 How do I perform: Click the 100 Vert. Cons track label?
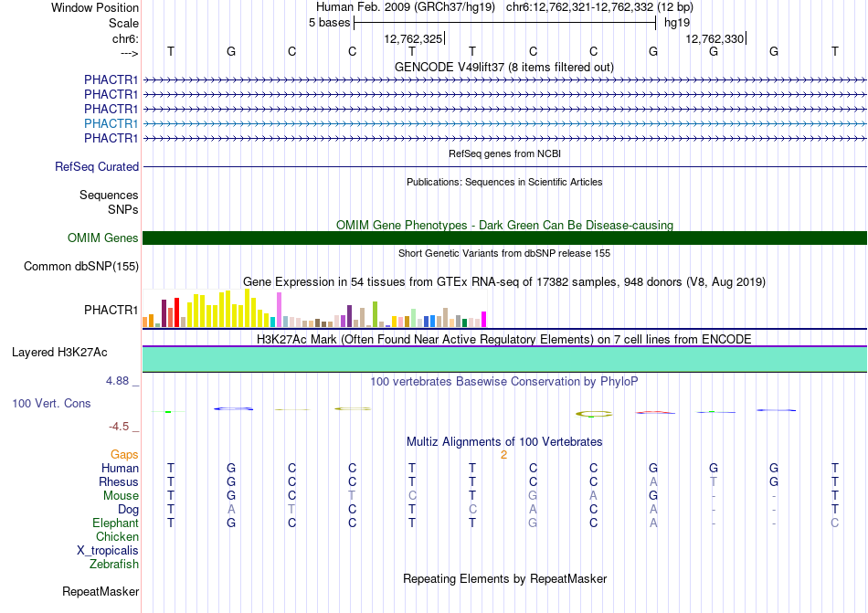click(51, 403)
